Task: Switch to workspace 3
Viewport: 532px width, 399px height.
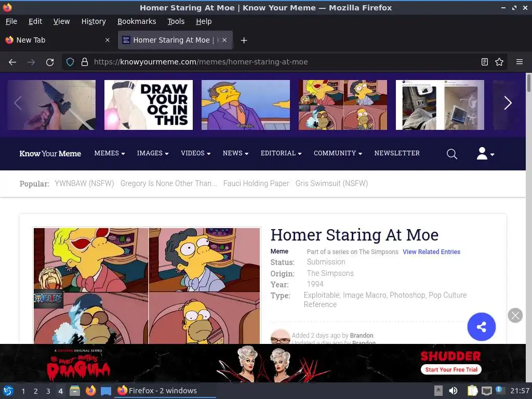Action: 48,391
